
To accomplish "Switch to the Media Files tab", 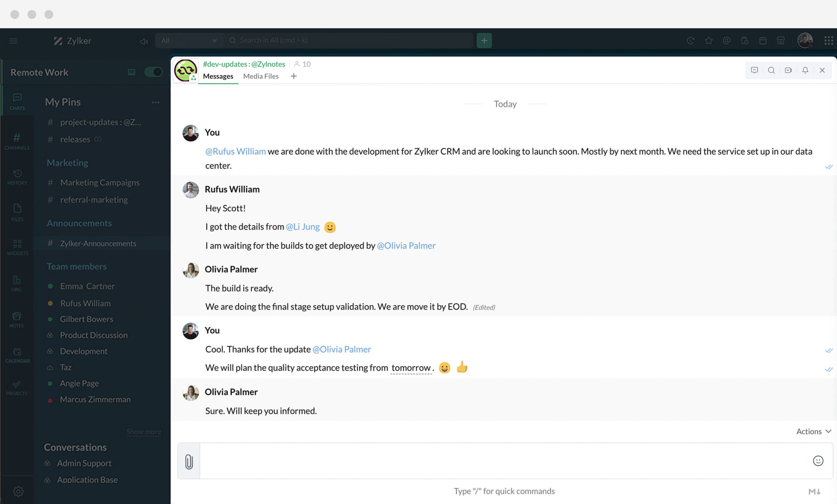I will [x=260, y=76].
